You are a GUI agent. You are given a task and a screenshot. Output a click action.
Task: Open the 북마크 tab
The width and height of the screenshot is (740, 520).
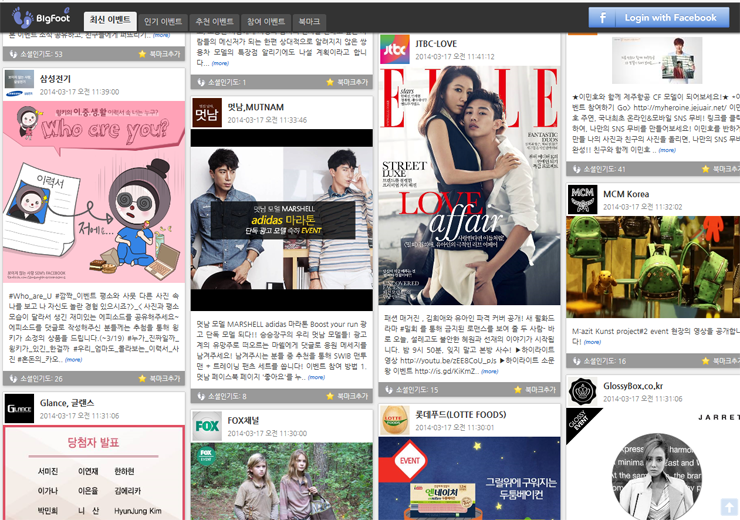tap(309, 22)
